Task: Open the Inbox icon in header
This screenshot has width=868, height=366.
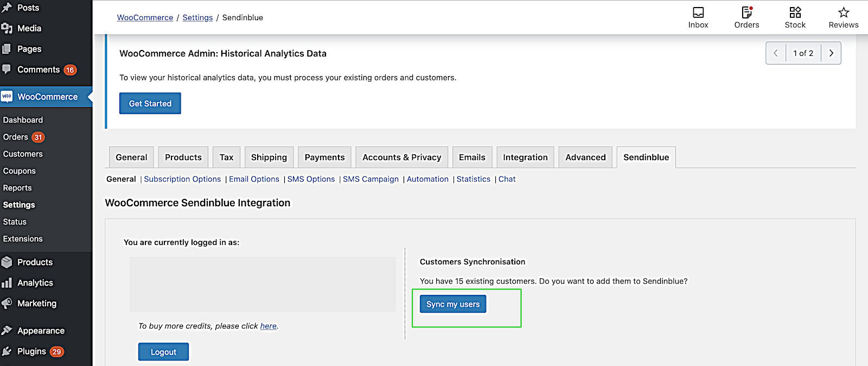Action: tap(698, 12)
